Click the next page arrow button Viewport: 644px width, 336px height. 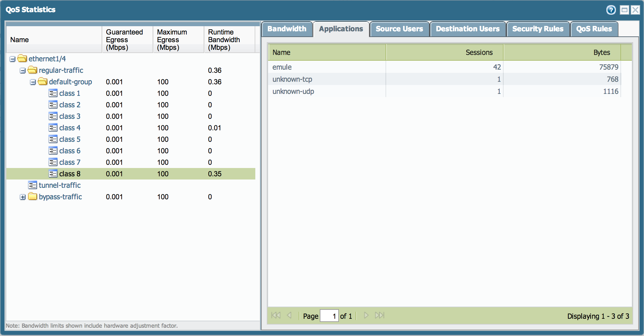coord(366,316)
